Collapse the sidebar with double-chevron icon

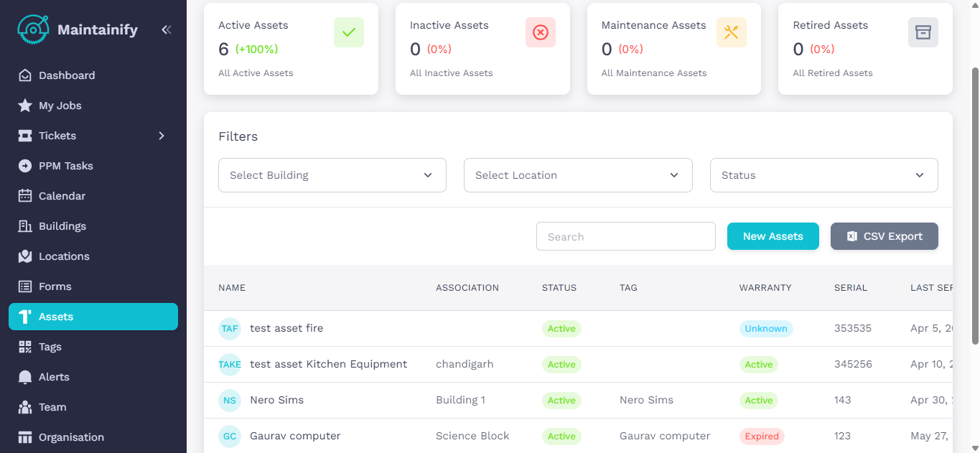point(166,30)
